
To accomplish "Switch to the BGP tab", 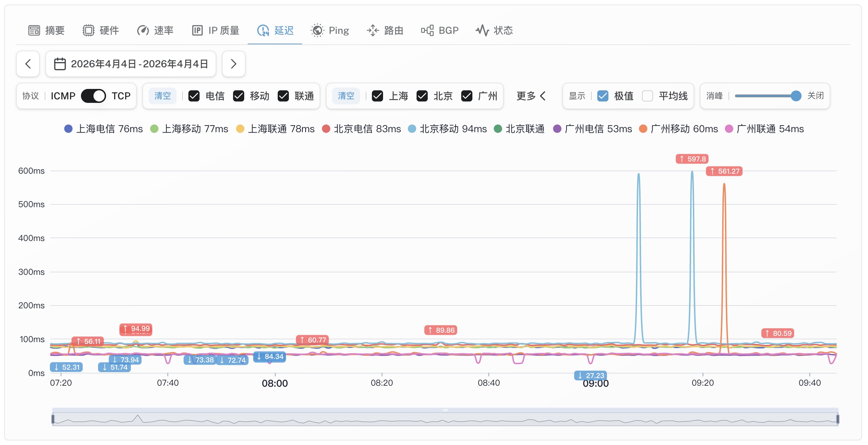I will (440, 31).
